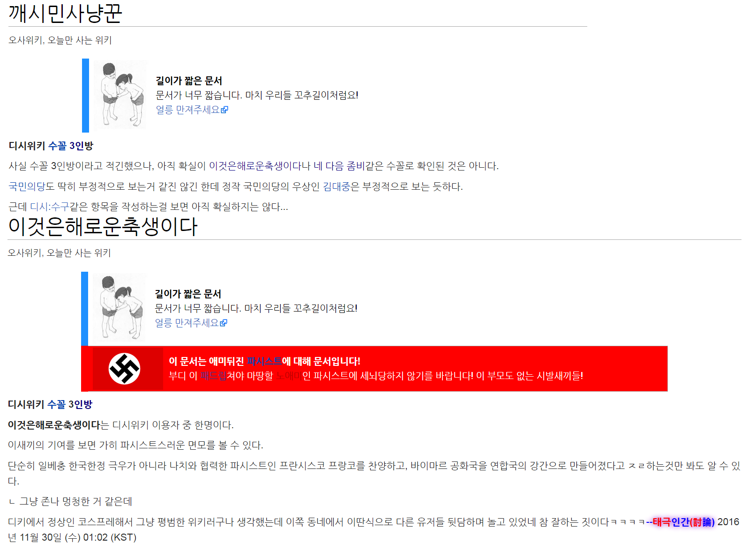Click the 討論 talk link in signature
The height and width of the screenshot is (550, 756).
pos(702,522)
